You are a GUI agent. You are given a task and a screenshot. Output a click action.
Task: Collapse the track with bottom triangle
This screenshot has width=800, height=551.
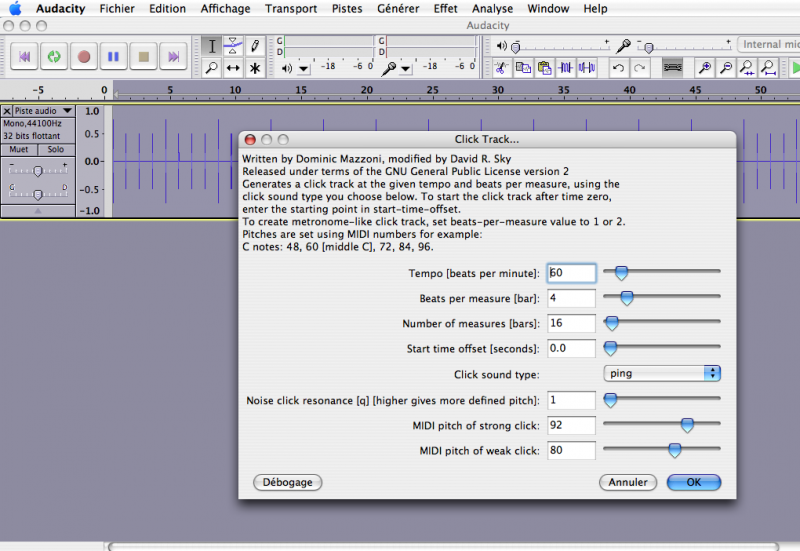38,211
